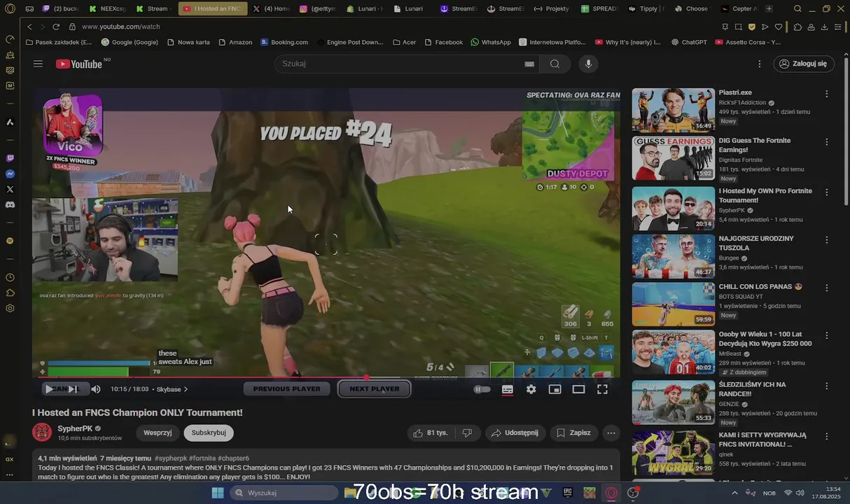Save the video with Zapisz
The width and height of the screenshot is (850, 504).
click(573, 433)
